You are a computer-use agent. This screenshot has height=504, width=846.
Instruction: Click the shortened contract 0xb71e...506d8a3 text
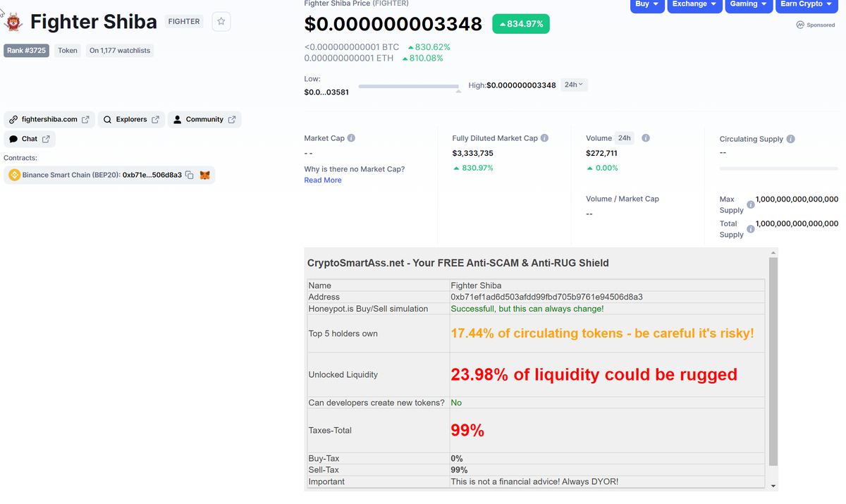pos(152,175)
